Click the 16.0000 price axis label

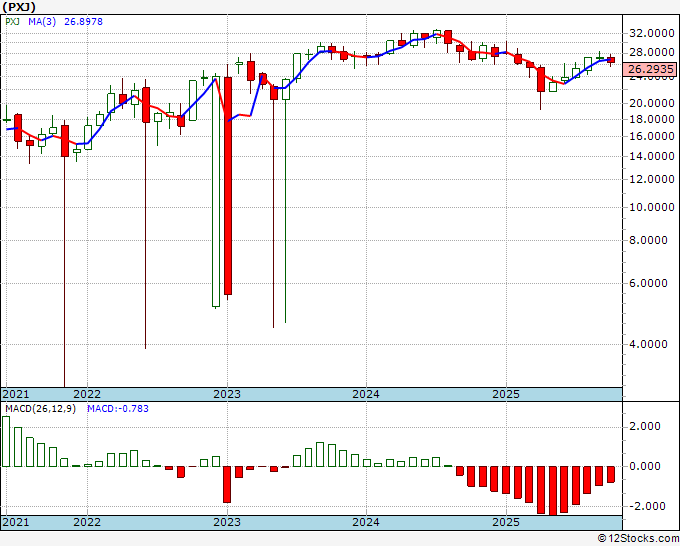pyautogui.click(x=652, y=136)
